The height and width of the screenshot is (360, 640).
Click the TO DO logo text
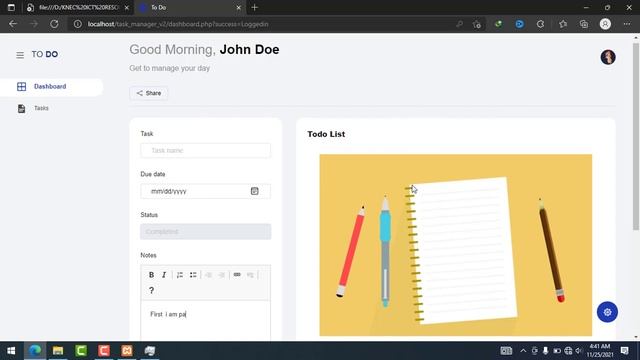45,54
